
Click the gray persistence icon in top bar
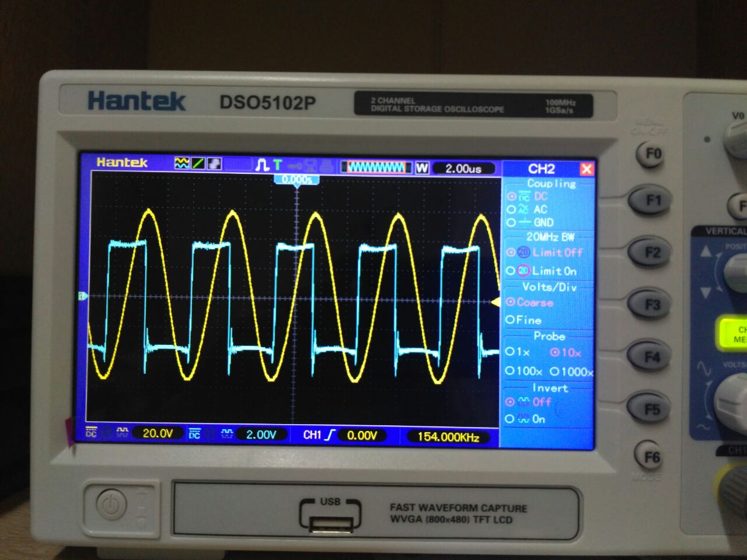215,164
